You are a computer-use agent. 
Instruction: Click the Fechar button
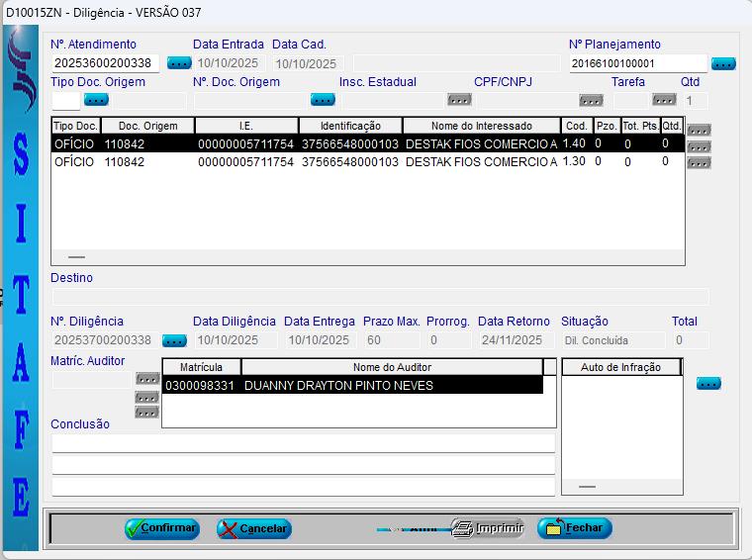[575, 528]
